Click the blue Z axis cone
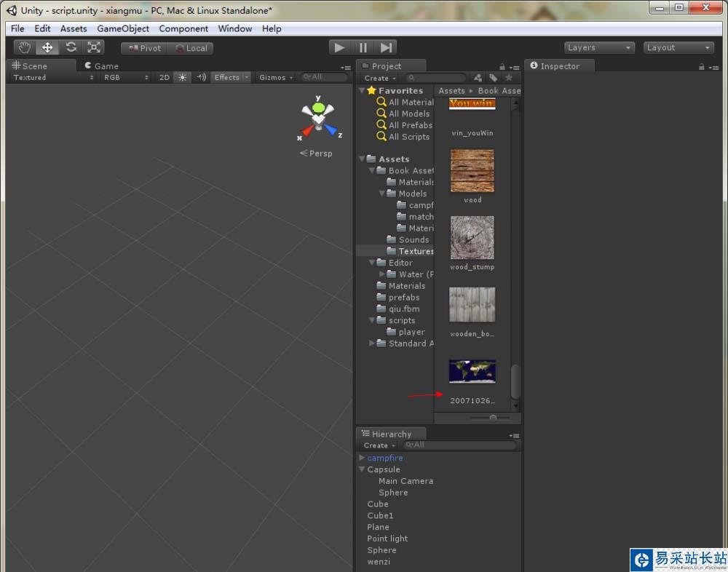Image resolution: width=728 pixels, height=572 pixels. point(331,130)
